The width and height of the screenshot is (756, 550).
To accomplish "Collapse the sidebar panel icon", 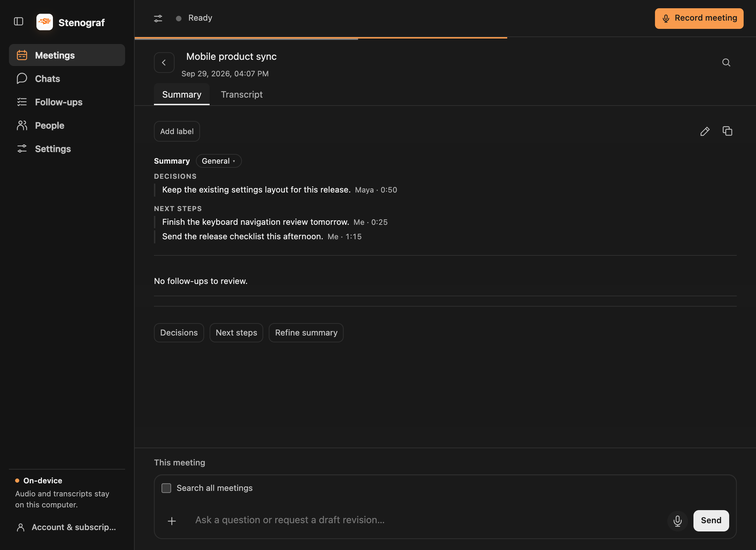I will point(19,22).
